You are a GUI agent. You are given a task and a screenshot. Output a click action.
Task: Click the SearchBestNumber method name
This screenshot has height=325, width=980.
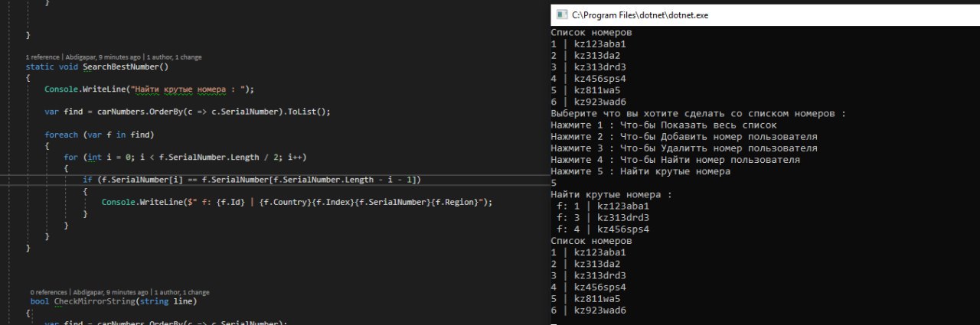(x=120, y=67)
